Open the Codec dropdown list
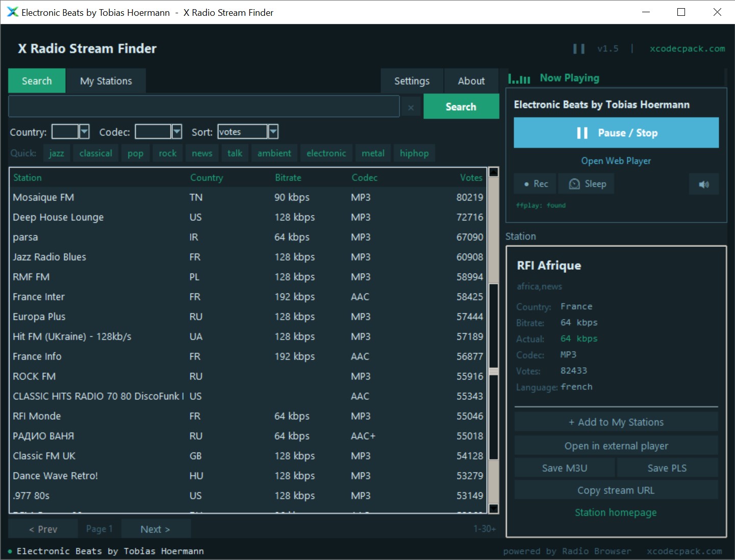735x560 pixels. coord(176,132)
